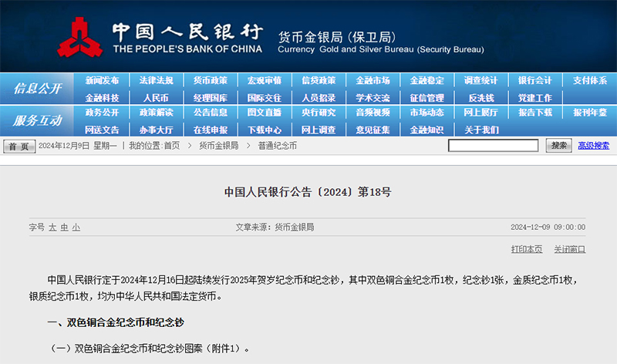Go to 金融稳定 page
The height and width of the screenshot is (364, 617).
coord(427,80)
